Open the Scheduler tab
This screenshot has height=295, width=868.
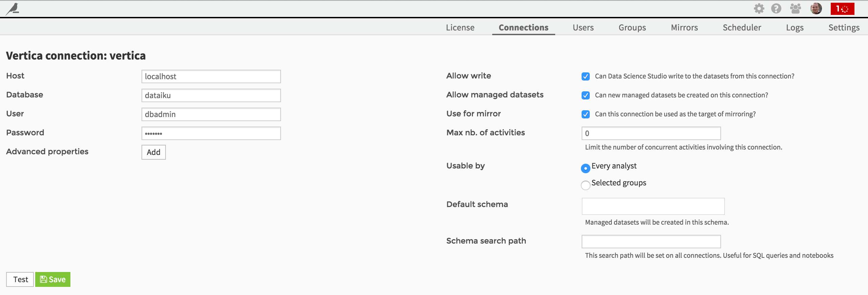(x=742, y=27)
